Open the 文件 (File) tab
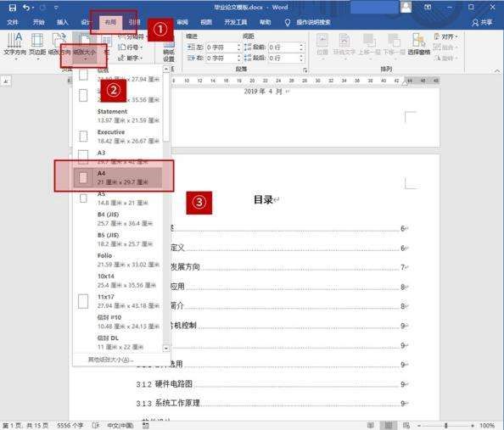 pyautogui.click(x=13, y=22)
